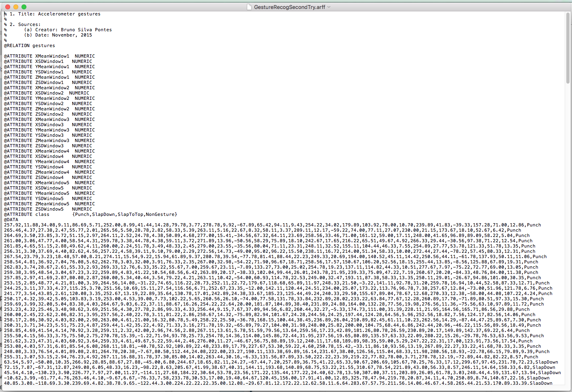Click the ZMeanWindow4 attribute name
Viewport: 572px width, 392px height.
pos(52,172)
